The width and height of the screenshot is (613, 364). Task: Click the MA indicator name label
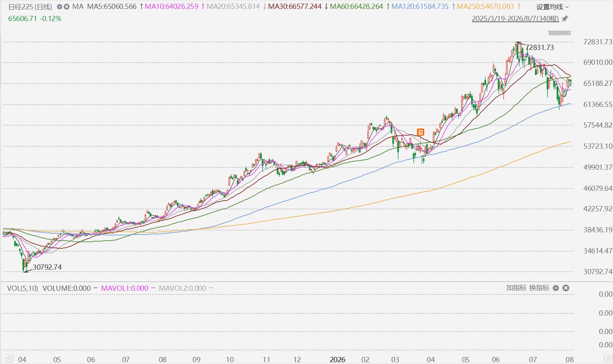[x=78, y=7]
